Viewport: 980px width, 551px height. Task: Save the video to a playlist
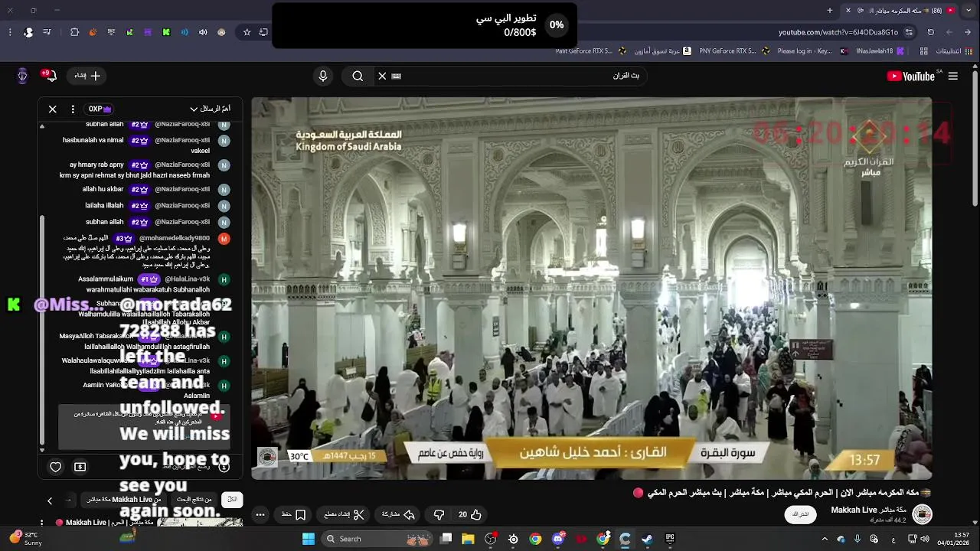pos(293,515)
